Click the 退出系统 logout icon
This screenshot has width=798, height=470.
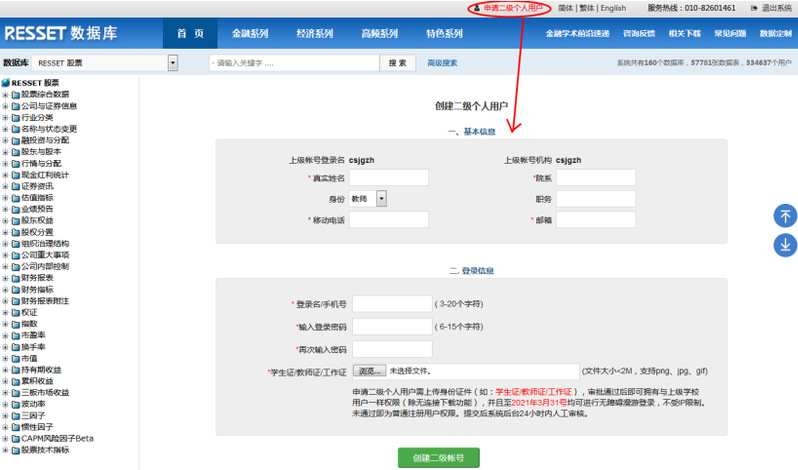pos(754,8)
